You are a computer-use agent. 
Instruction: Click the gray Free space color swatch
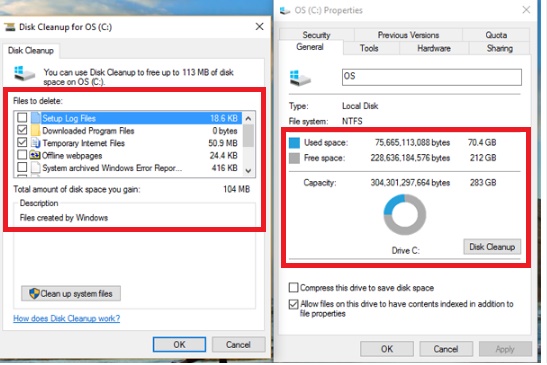click(x=294, y=158)
